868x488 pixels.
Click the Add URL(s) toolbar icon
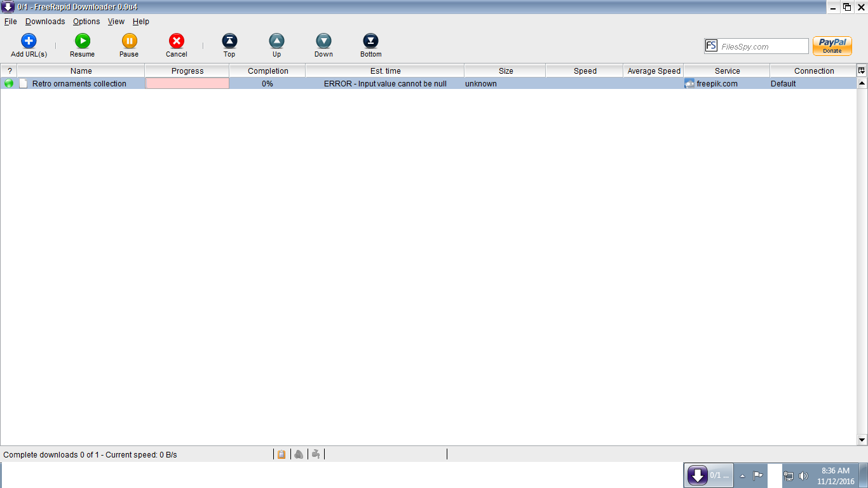pyautogui.click(x=29, y=41)
